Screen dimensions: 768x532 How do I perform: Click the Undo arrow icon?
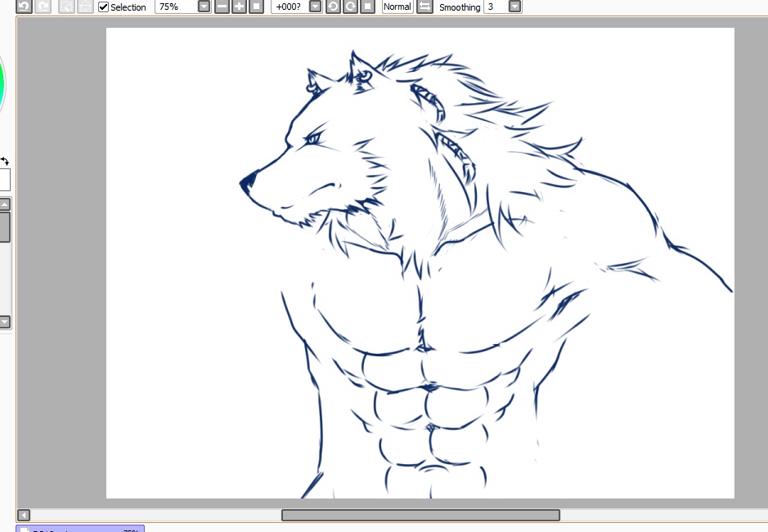(x=25, y=7)
